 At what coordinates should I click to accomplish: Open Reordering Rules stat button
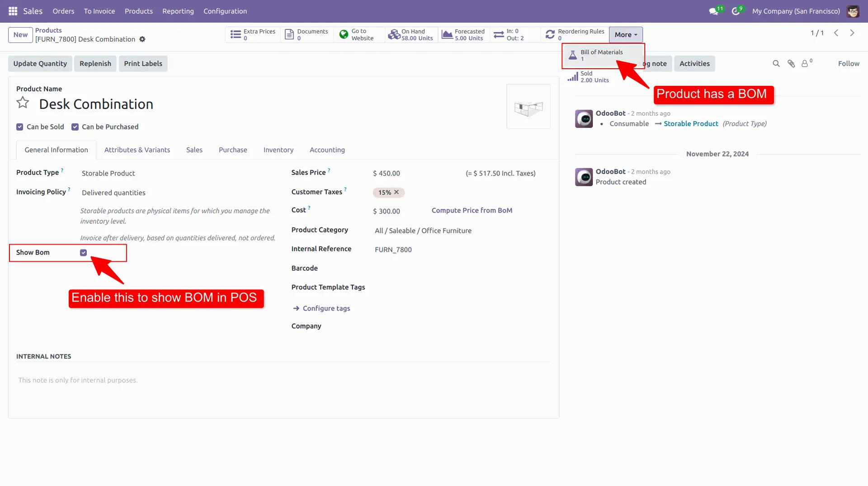point(575,35)
